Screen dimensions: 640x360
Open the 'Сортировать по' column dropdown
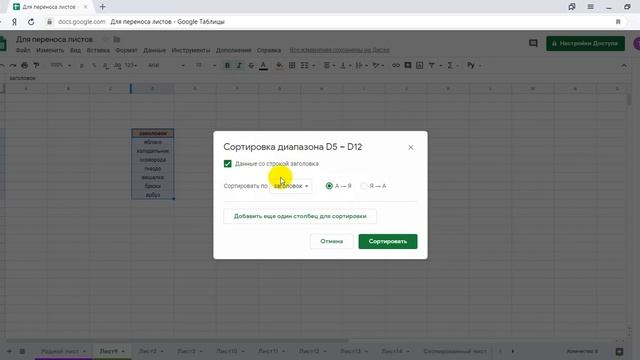(291, 186)
